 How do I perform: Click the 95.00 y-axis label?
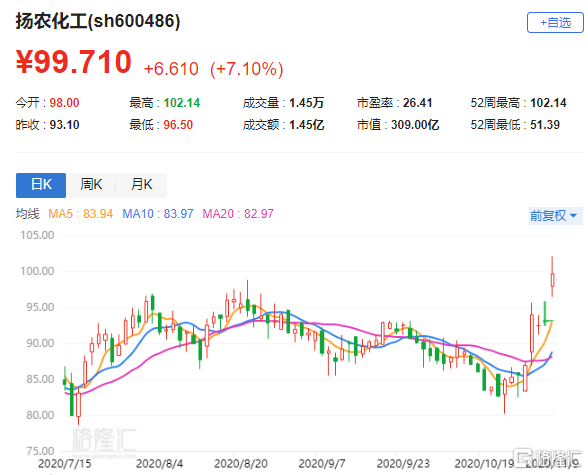(40, 307)
